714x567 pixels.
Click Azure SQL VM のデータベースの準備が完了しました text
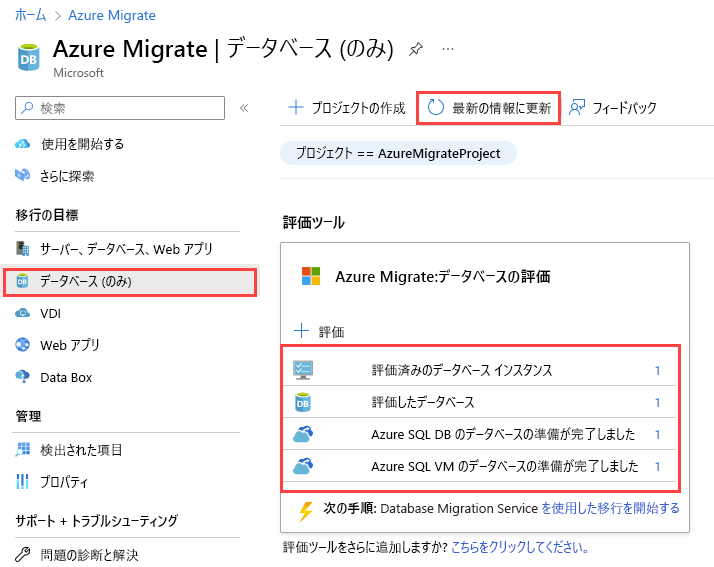click(x=505, y=466)
